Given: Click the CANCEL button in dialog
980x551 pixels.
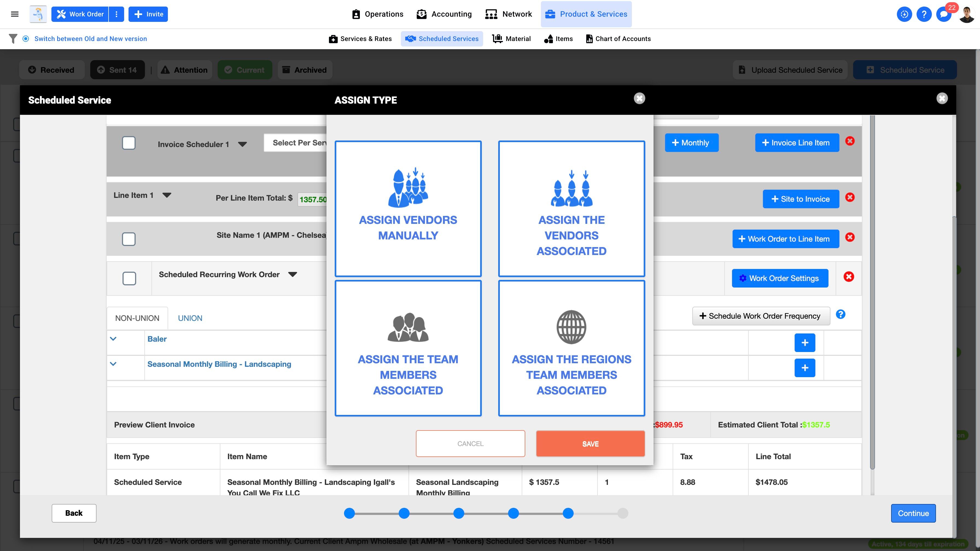Looking at the screenshot, I should point(470,443).
